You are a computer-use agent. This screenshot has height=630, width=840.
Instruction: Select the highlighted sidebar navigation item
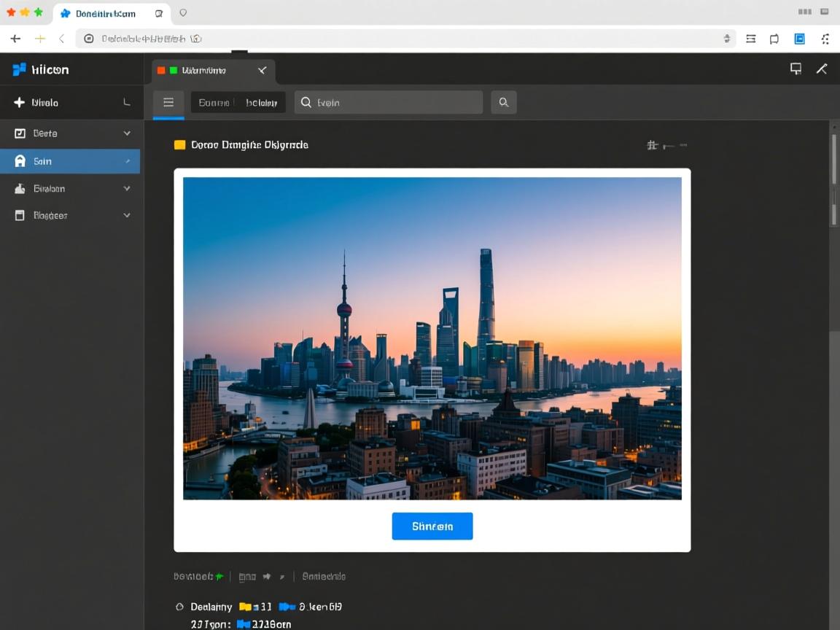(x=70, y=160)
